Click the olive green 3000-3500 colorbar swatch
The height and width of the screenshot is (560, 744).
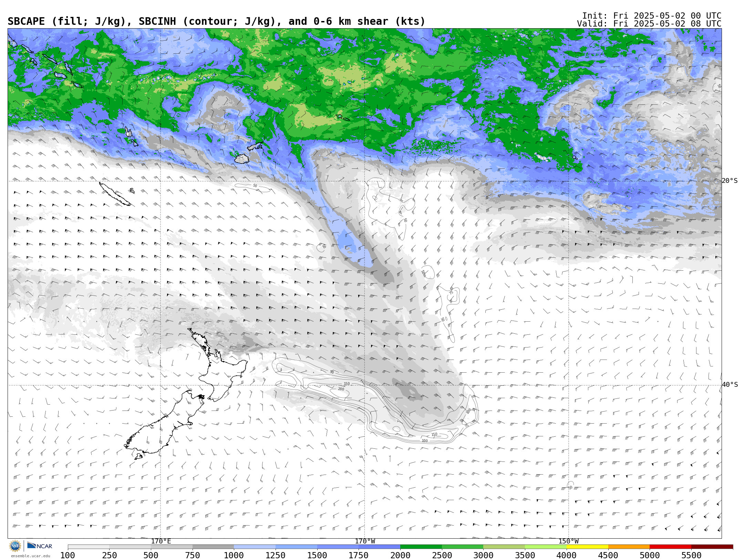pos(504,547)
